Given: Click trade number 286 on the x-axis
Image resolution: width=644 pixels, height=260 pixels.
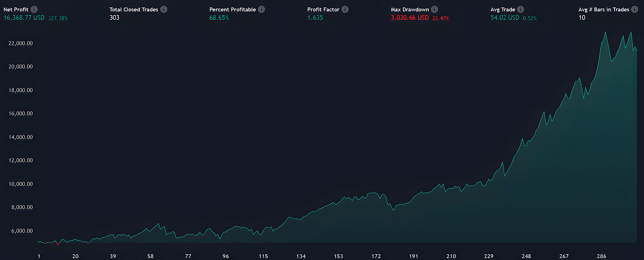Looking at the screenshot, I should pyautogui.click(x=601, y=256).
